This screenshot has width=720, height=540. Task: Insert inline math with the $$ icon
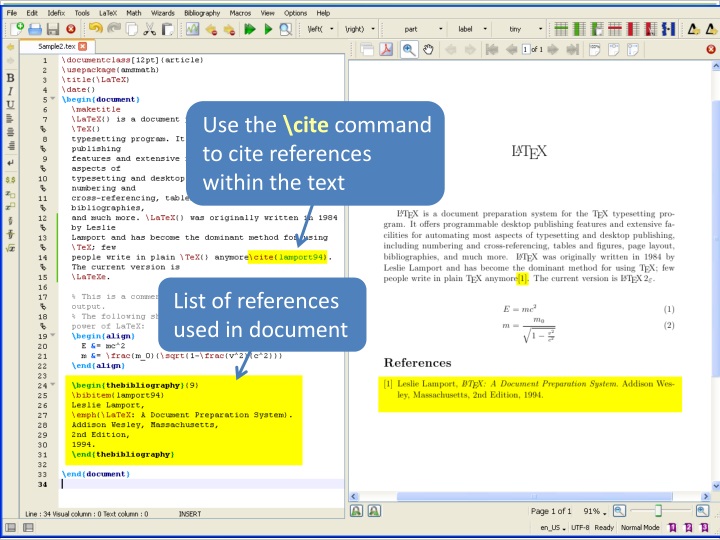[10, 180]
